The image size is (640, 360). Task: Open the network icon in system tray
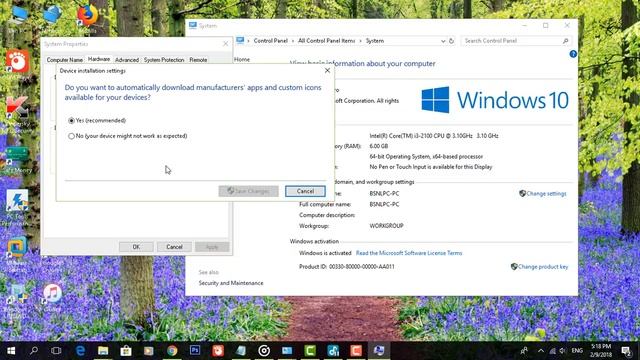552,351
